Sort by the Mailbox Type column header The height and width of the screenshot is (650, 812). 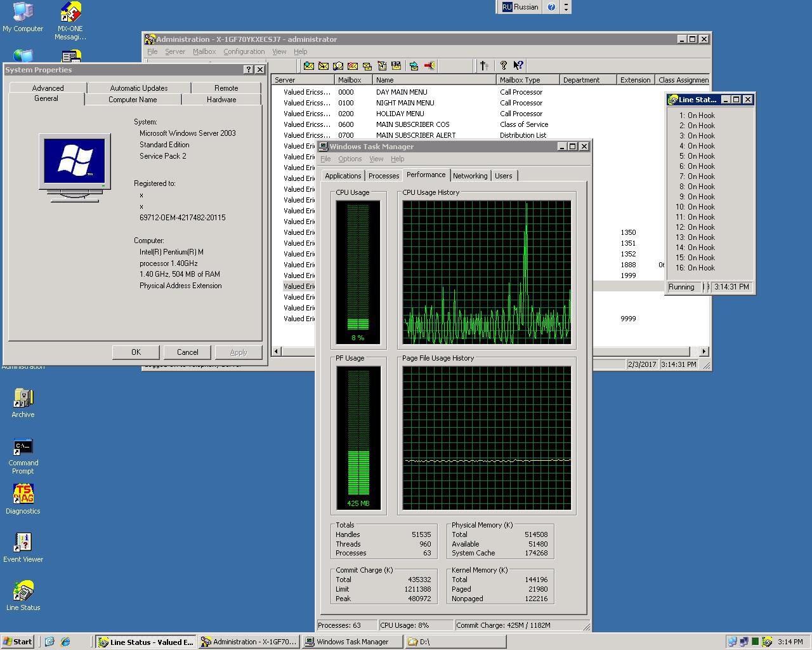tap(528, 80)
